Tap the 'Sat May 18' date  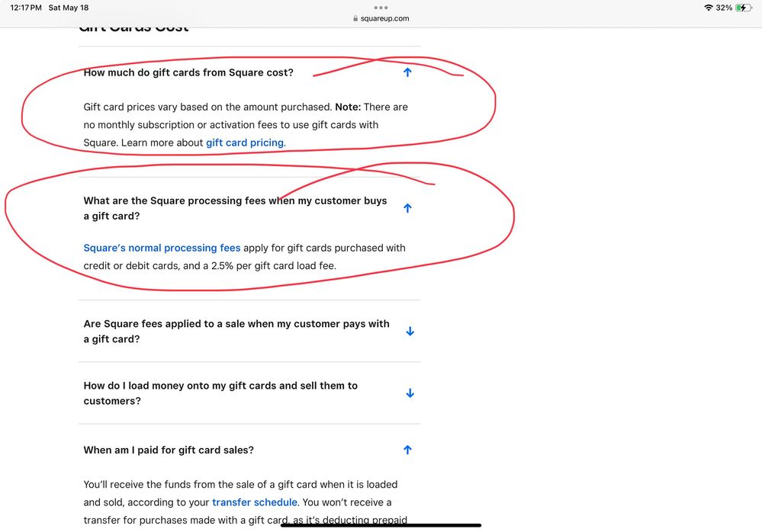[69, 8]
